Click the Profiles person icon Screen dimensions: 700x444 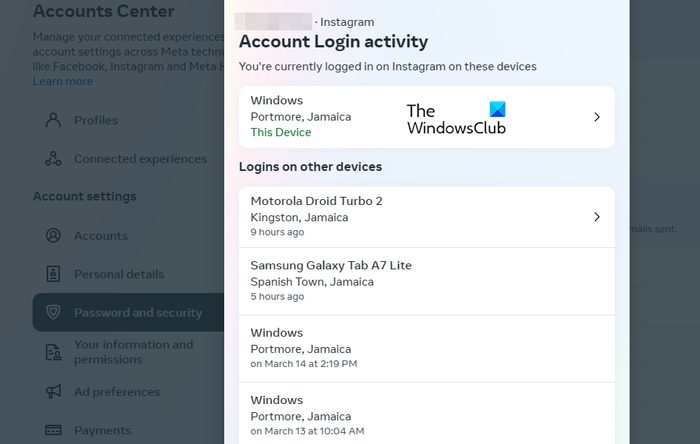click(53, 120)
